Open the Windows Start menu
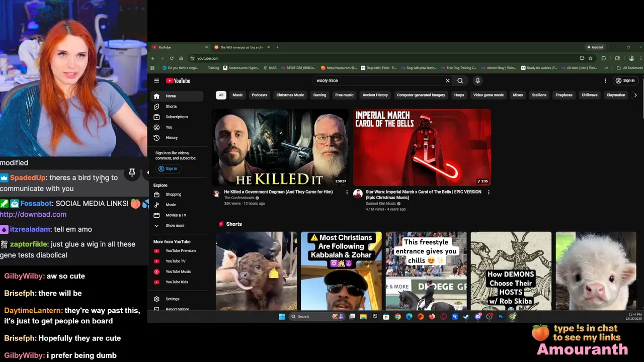The image size is (644, 362). tap(282, 317)
